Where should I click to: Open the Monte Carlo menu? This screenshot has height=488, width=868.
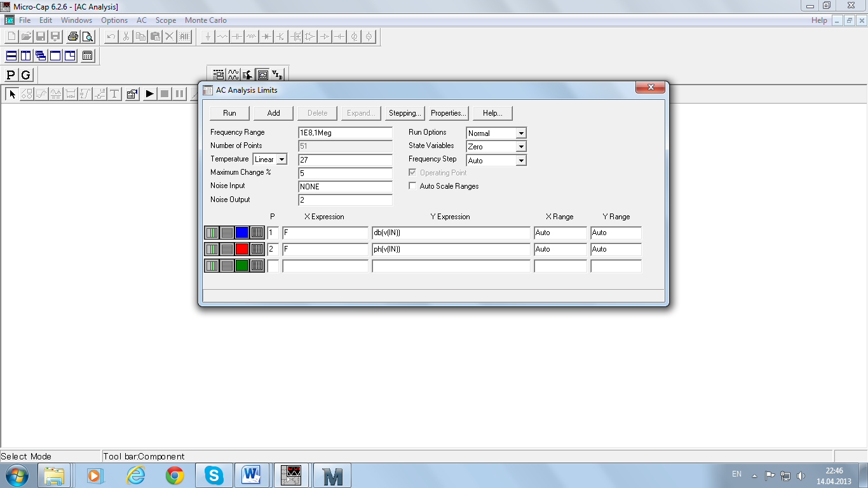(x=206, y=20)
